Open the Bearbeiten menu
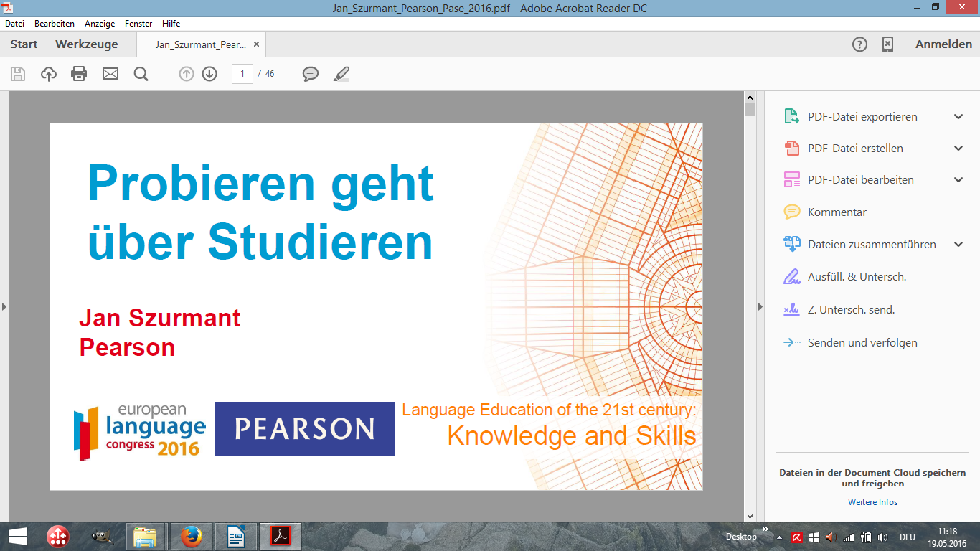 point(55,24)
